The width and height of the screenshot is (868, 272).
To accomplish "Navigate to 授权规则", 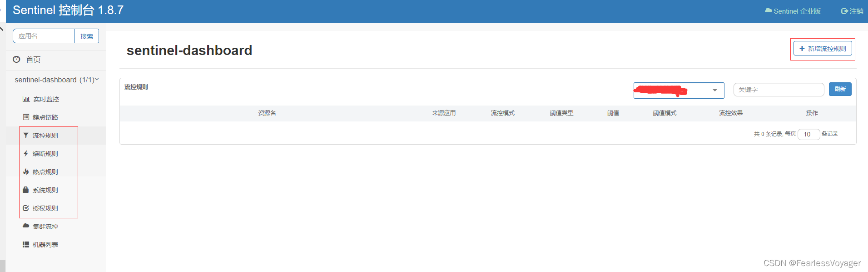I will click(x=45, y=208).
